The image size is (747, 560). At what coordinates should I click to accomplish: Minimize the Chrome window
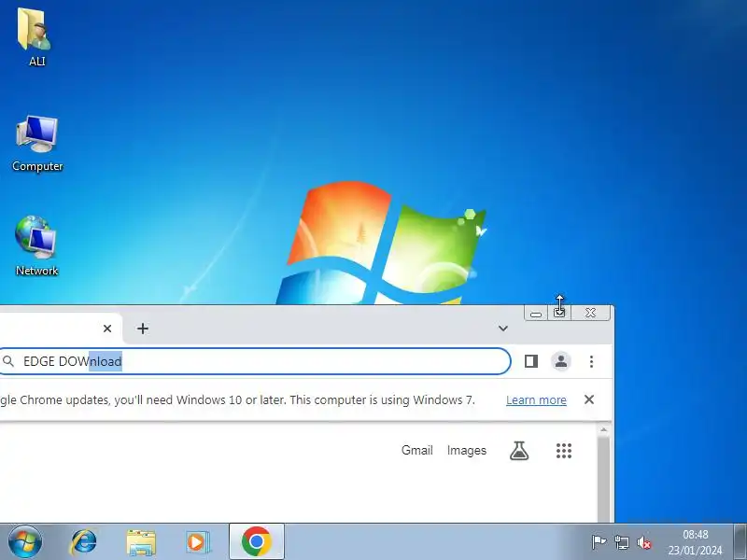[536, 314]
